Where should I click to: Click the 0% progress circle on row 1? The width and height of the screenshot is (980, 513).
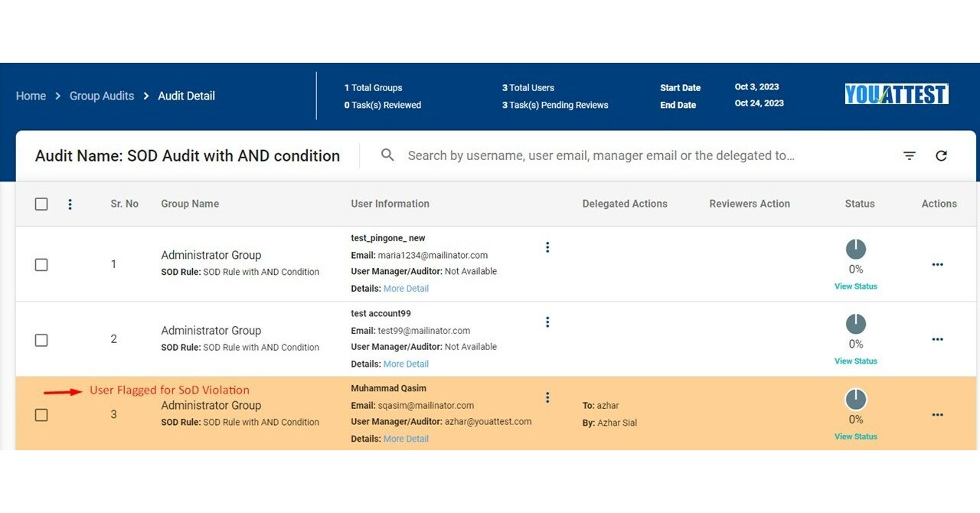tap(855, 248)
